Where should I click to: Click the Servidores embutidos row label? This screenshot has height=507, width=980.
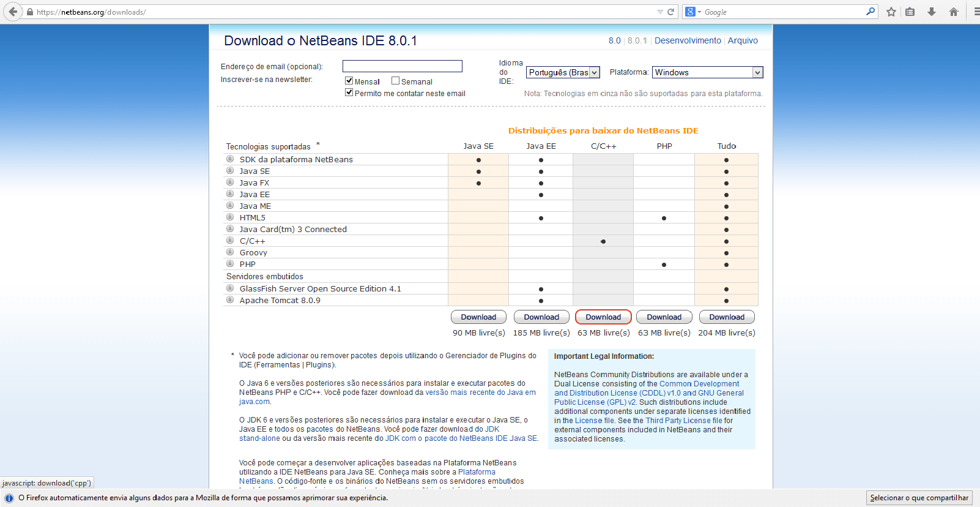click(x=265, y=276)
